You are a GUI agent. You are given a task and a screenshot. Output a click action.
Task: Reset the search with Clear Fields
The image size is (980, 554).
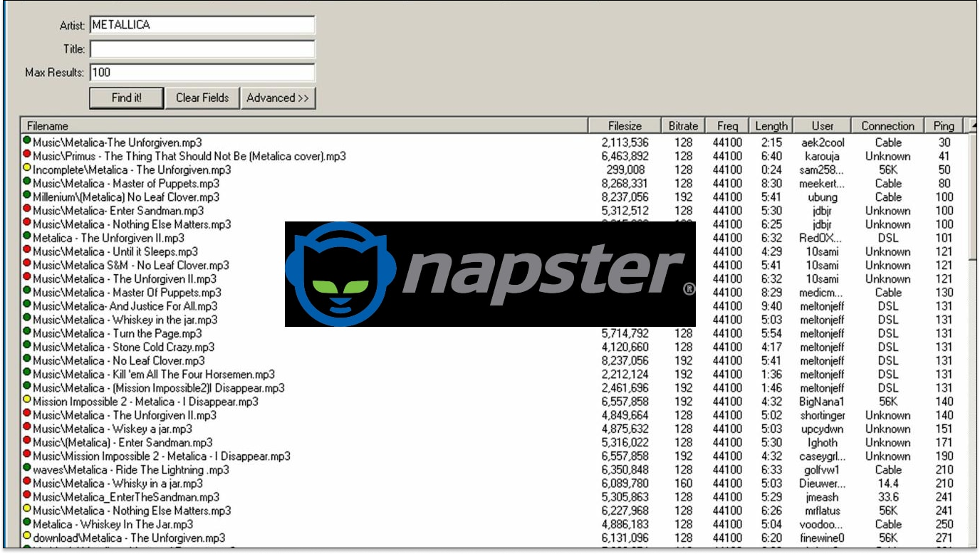tap(202, 98)
